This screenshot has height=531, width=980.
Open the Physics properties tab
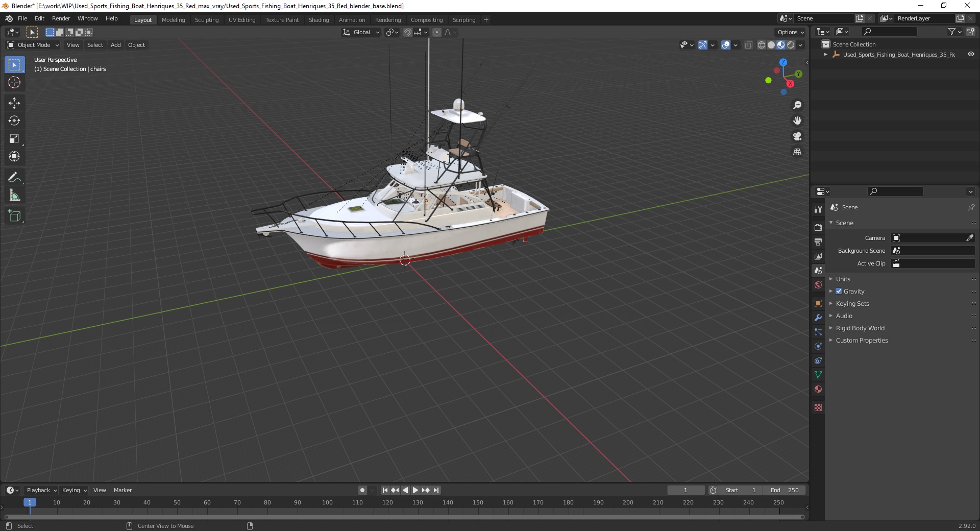pyautogui.click(x=818, y=346)
